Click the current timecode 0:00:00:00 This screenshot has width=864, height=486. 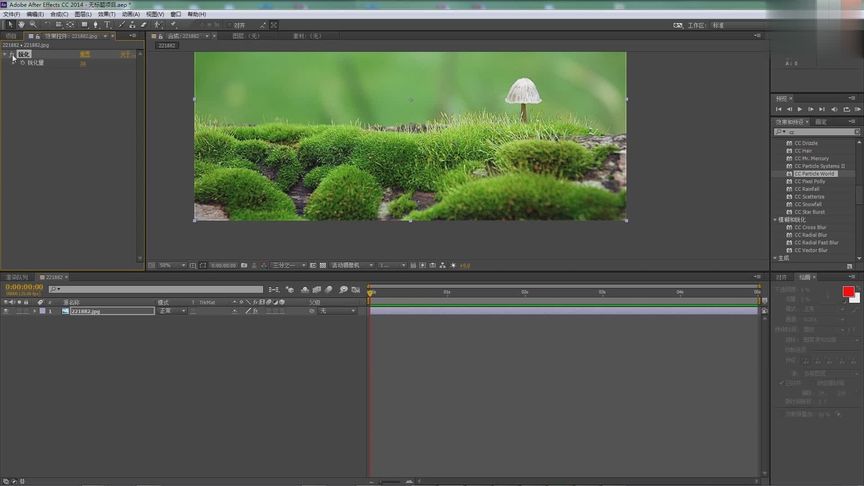point(24,287)
